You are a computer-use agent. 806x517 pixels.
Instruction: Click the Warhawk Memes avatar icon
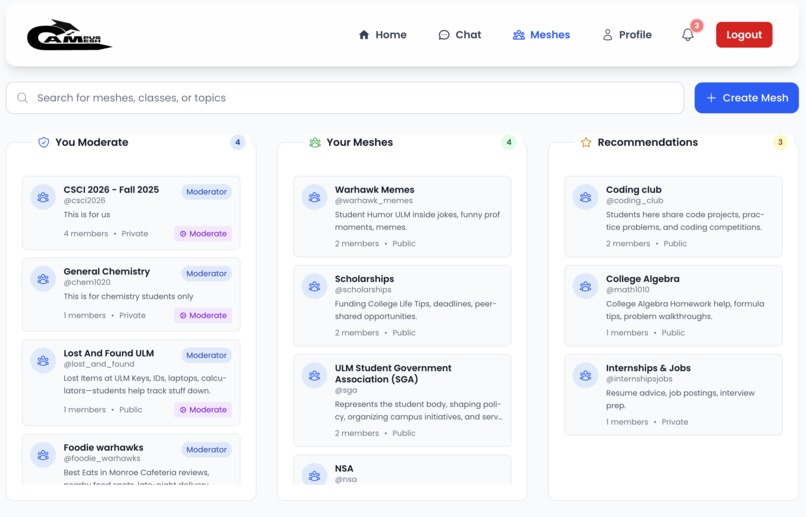tap(315, 197)
